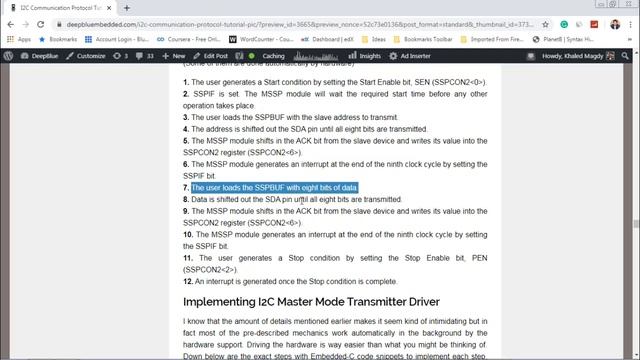Click the address bar URL field
Screen dimensions: 640x360
pos(300,24)
